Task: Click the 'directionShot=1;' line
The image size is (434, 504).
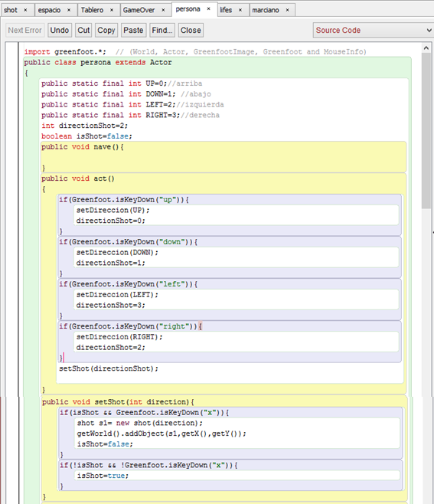Action: (110, 263)
